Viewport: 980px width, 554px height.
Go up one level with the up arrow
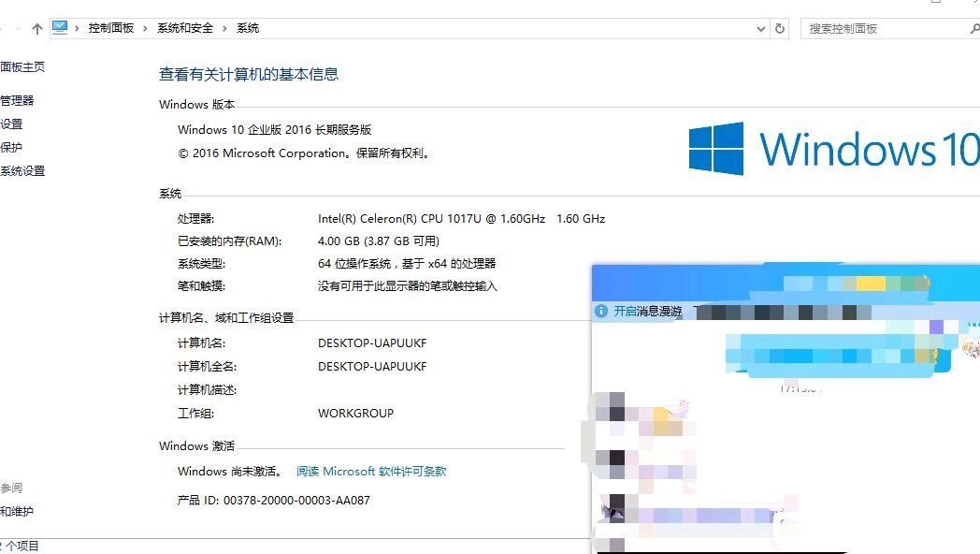36,29
